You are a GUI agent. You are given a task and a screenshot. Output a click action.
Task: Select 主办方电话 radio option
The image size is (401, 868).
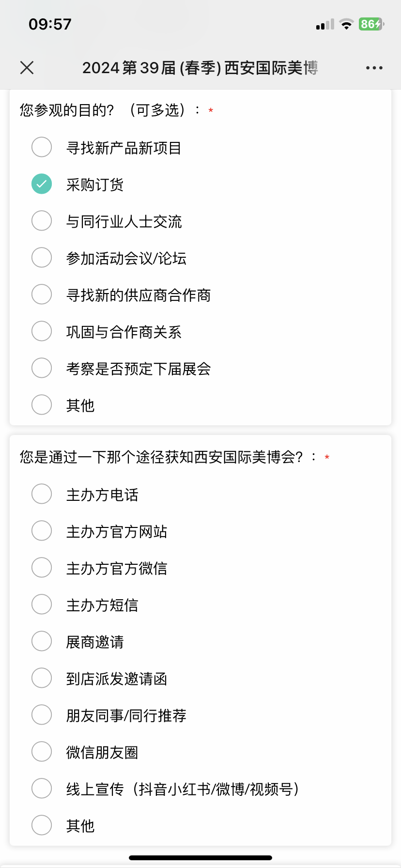click(x=42, y=494)
